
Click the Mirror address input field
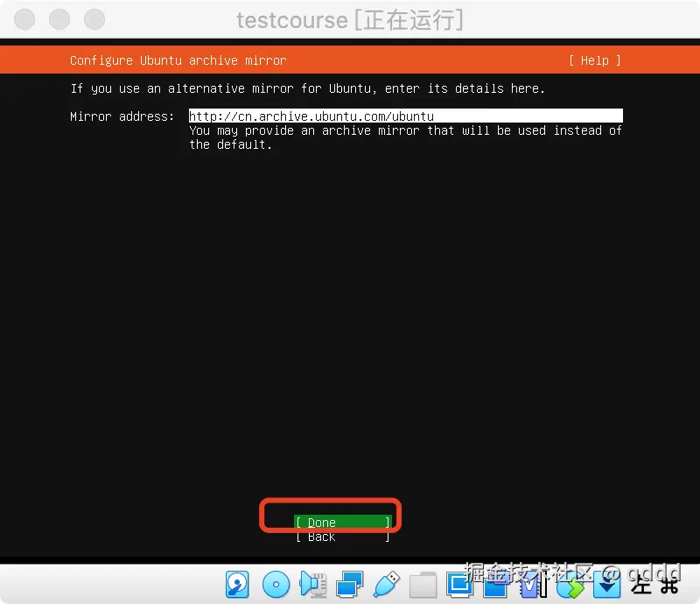click(406, 116)
